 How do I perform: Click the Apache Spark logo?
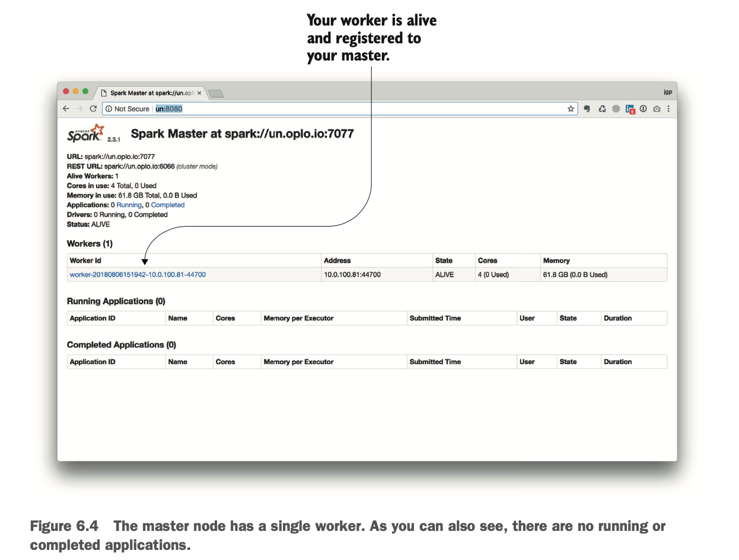(x=85, y=133)
